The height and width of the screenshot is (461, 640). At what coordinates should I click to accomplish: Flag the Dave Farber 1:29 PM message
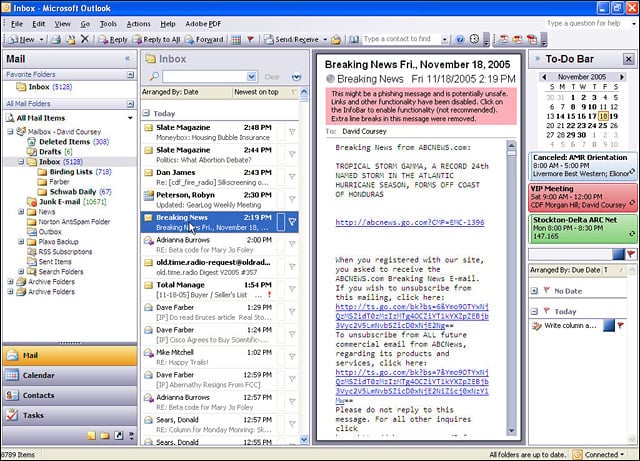[292, 312]
